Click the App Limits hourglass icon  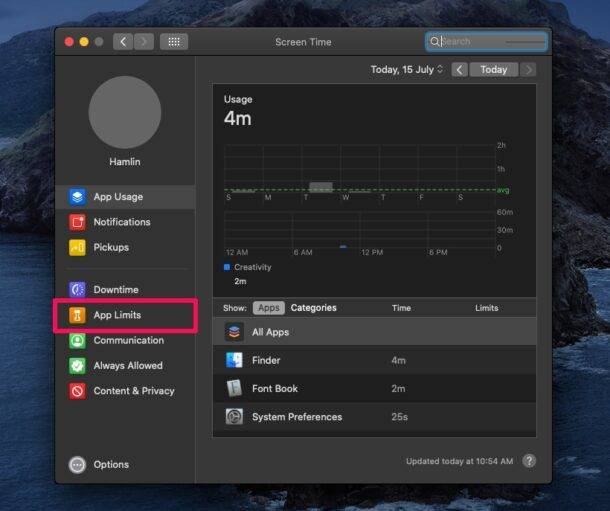coord(77,315)
